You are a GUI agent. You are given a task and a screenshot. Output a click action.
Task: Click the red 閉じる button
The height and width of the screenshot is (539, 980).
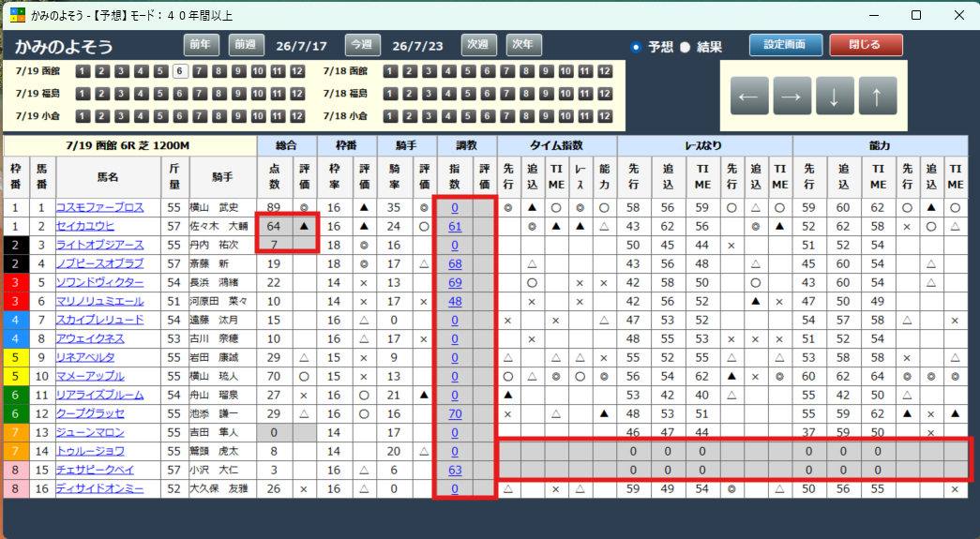[866, 45]
